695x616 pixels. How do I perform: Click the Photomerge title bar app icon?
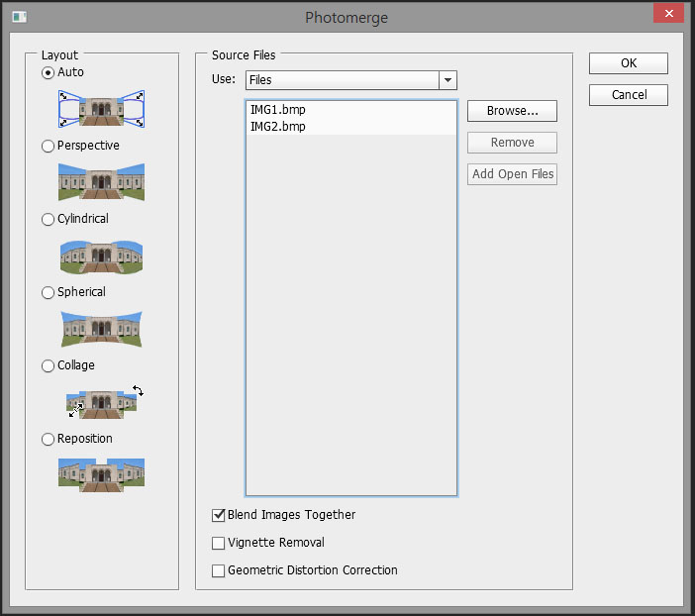(x=19, y=17)
